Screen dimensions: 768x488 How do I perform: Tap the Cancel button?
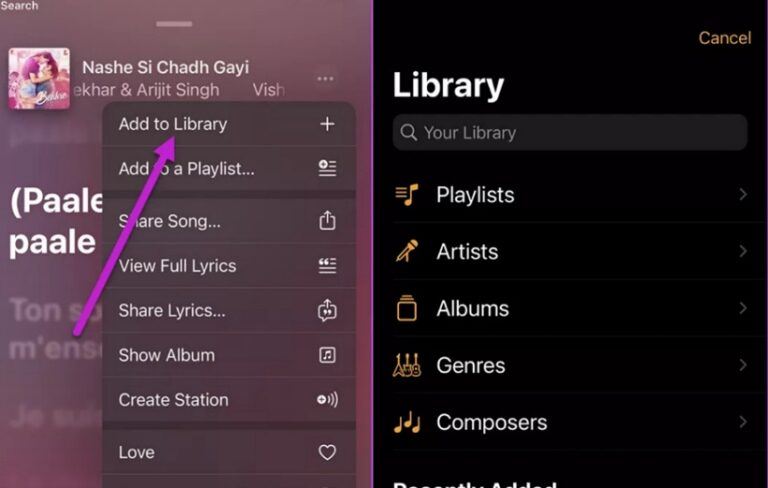coord(724,38)
